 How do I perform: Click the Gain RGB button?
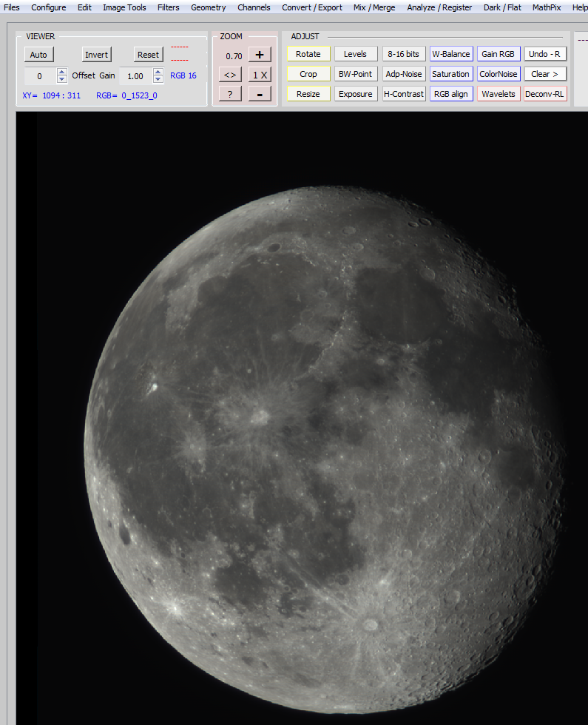click(x=499, y=53)
